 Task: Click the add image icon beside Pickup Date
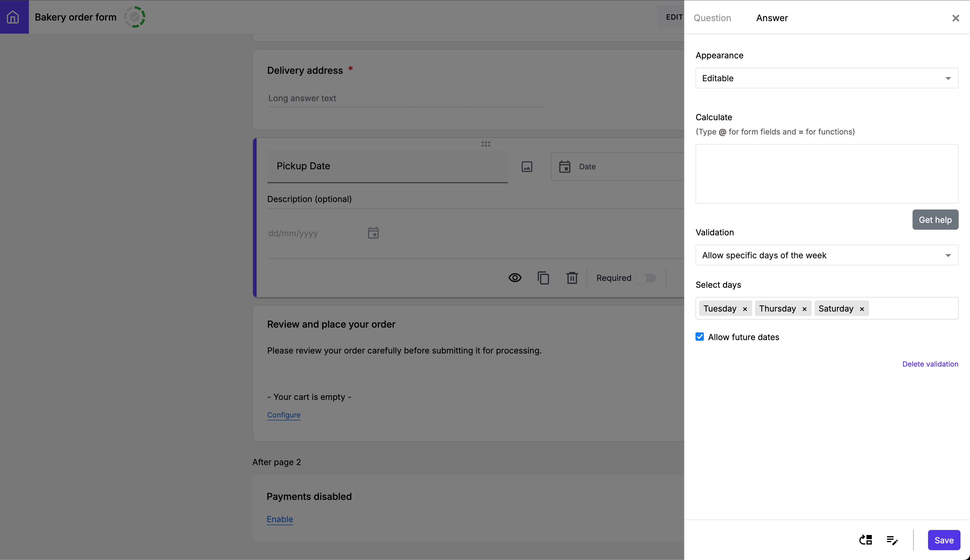click(x=527, y=167)
